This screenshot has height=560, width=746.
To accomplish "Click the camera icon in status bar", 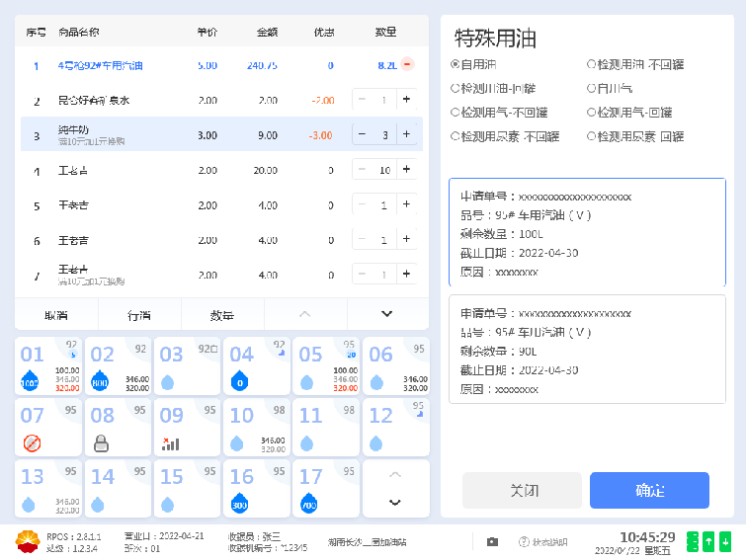I will point(492,541).
